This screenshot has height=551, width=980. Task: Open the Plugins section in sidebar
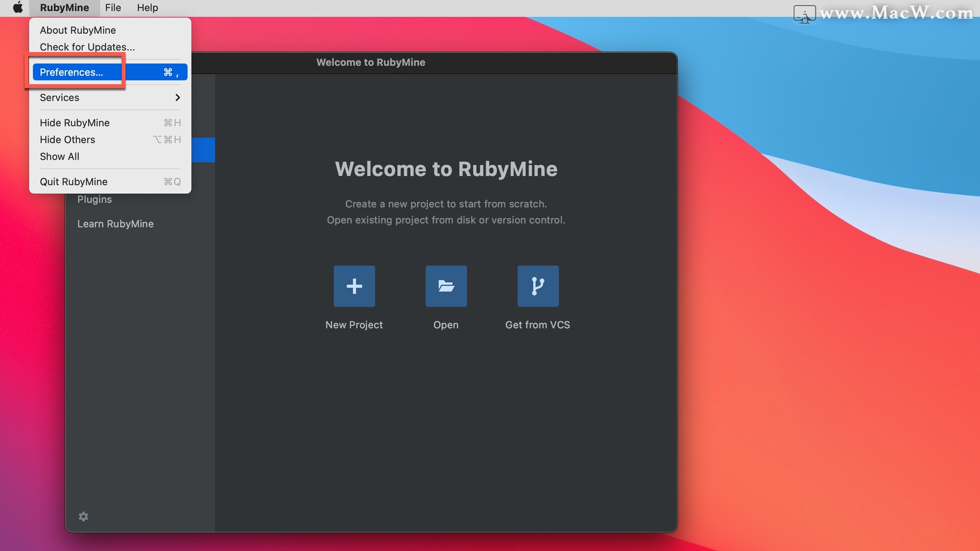[x=94, y=199]
